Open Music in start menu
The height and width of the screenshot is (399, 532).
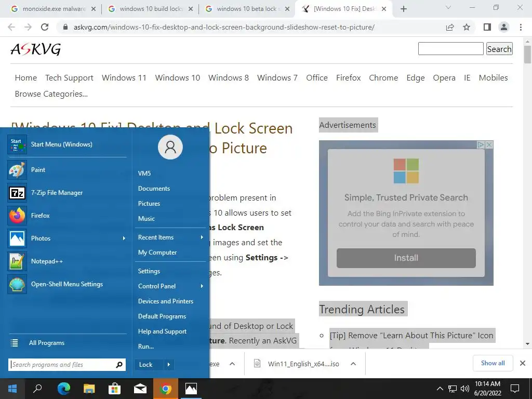(146, 219)
